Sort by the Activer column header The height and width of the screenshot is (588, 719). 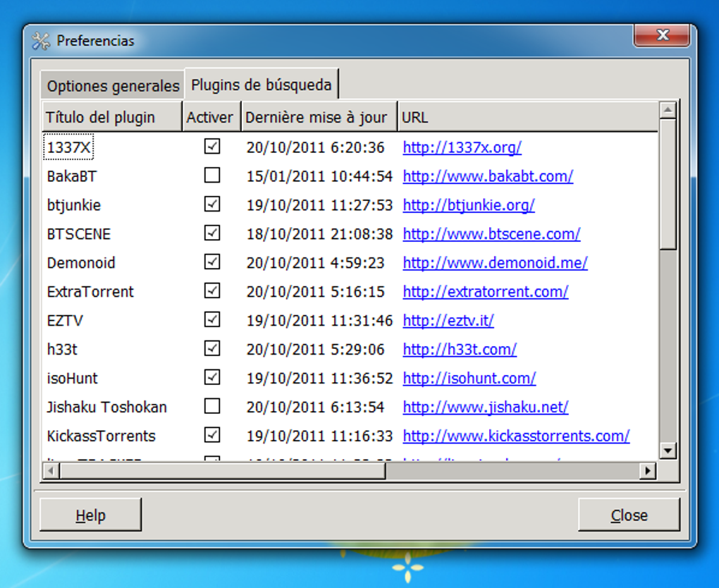211,118
